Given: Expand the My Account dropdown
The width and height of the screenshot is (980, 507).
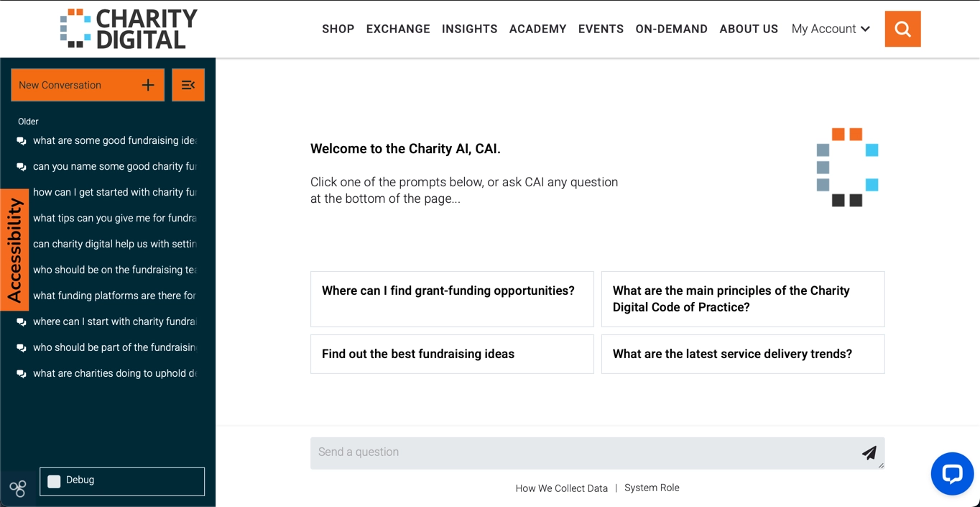Looking at the screenshot, I should [x=831, y=29].
